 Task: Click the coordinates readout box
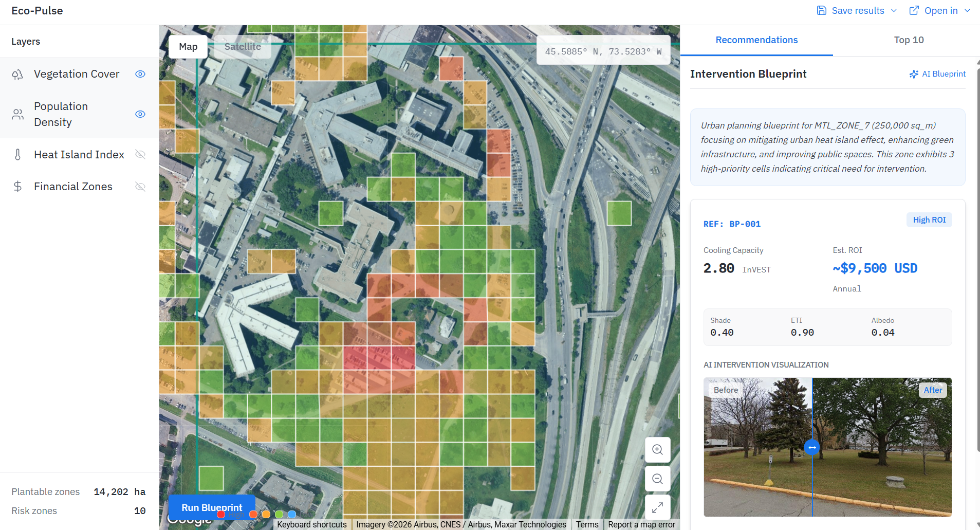point(603,50)
